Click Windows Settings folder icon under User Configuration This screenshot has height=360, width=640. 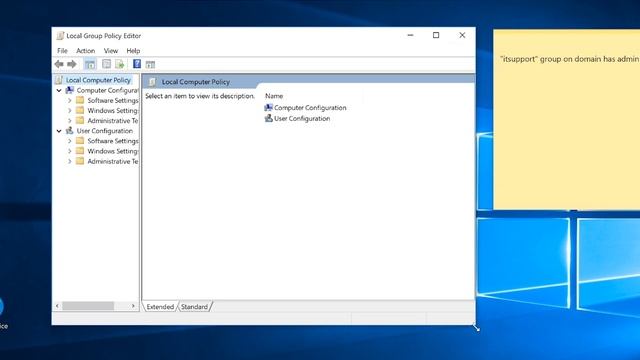[x=80, y=151]
